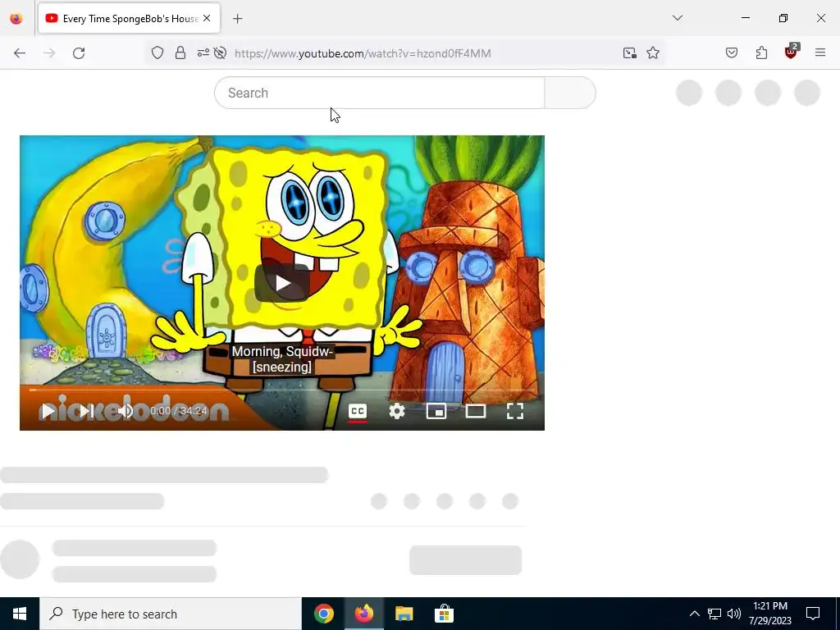Click the video progress bar
840x630 pixels.
(282, 390)
